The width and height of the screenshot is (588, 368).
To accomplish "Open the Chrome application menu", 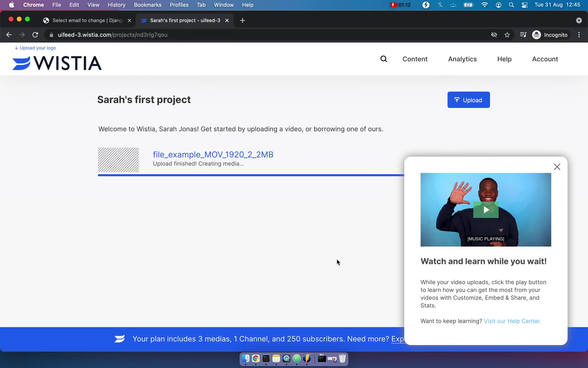I will [33, 5].
